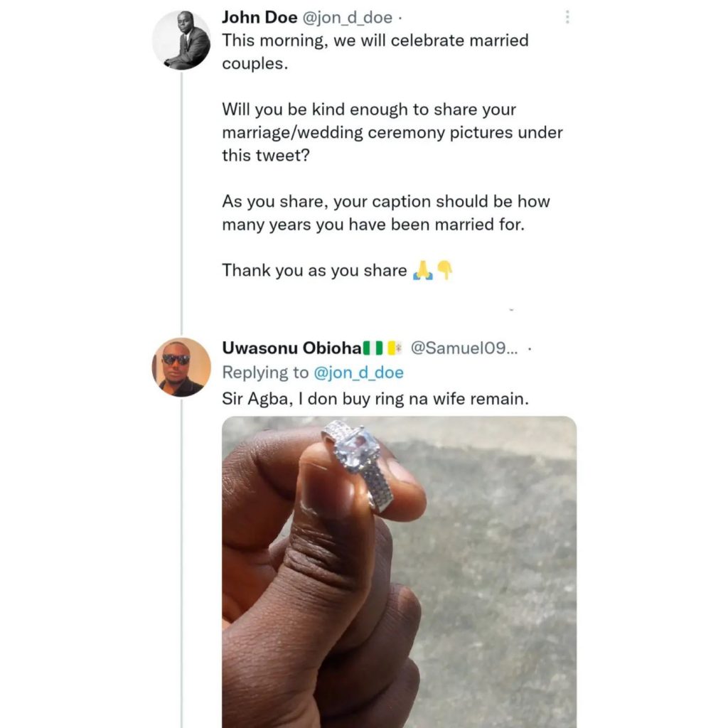Click the reply text "Sir Agba, I don buy ring"
728x728 pixels.
[375, 399]
